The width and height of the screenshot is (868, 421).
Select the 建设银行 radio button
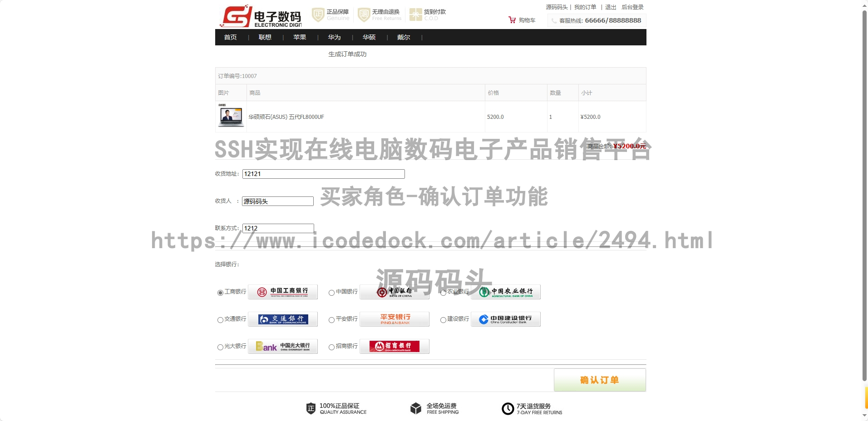443,320
